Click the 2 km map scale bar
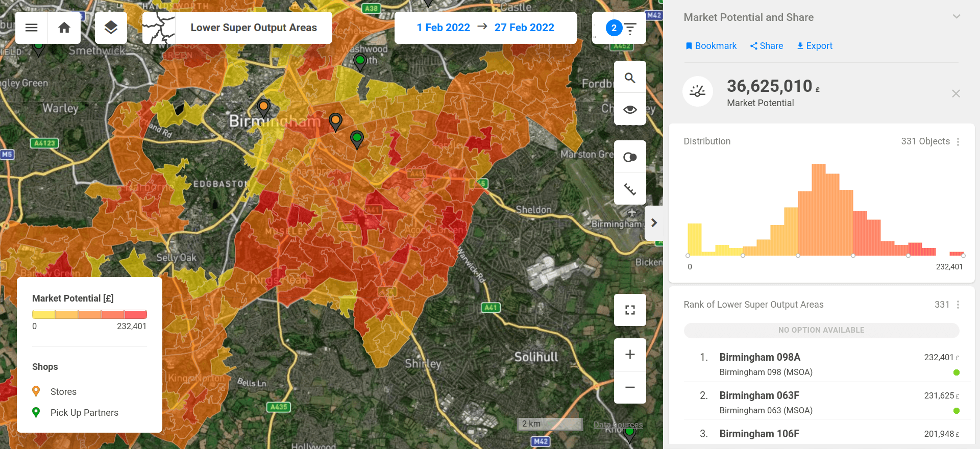This screenshot has height=449, width=980. (550, 424)
